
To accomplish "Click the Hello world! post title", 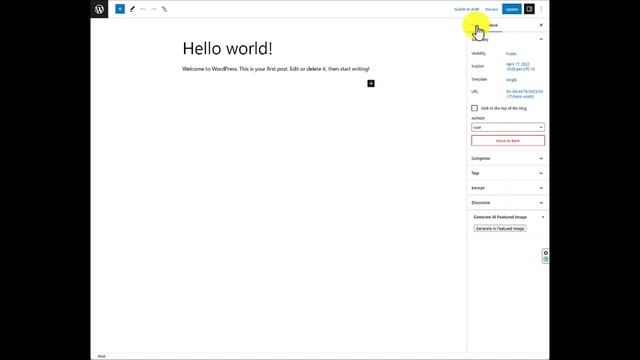I will point(227,49).
